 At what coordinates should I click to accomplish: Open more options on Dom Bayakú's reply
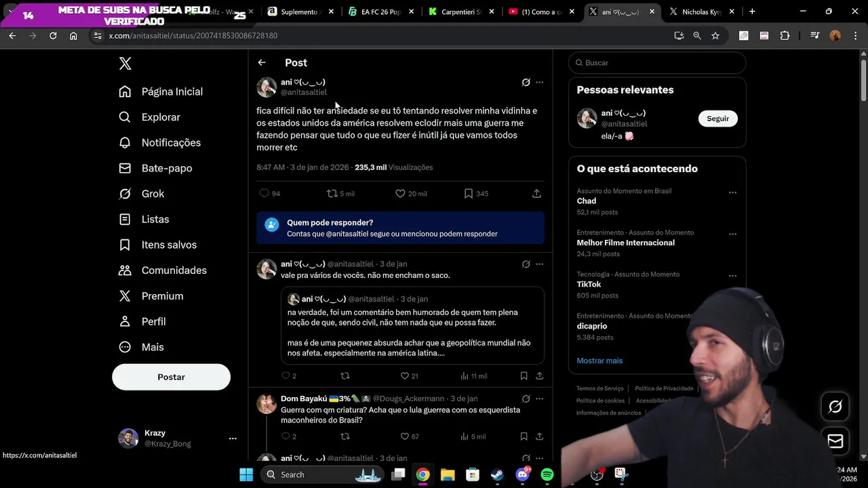[540, 399]
